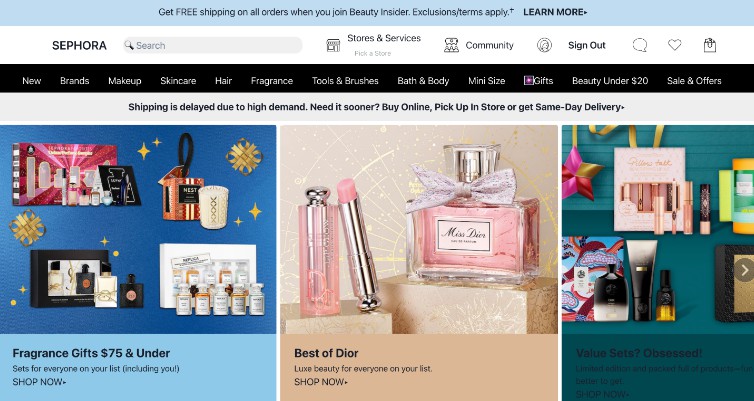
Task: Open the Makeup menu
Action: (125, 81)
